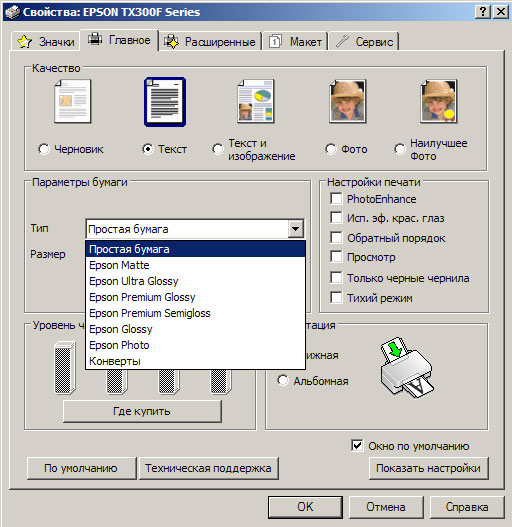
Task: Choose Альбомная orientation radio button
Action: 283,380
